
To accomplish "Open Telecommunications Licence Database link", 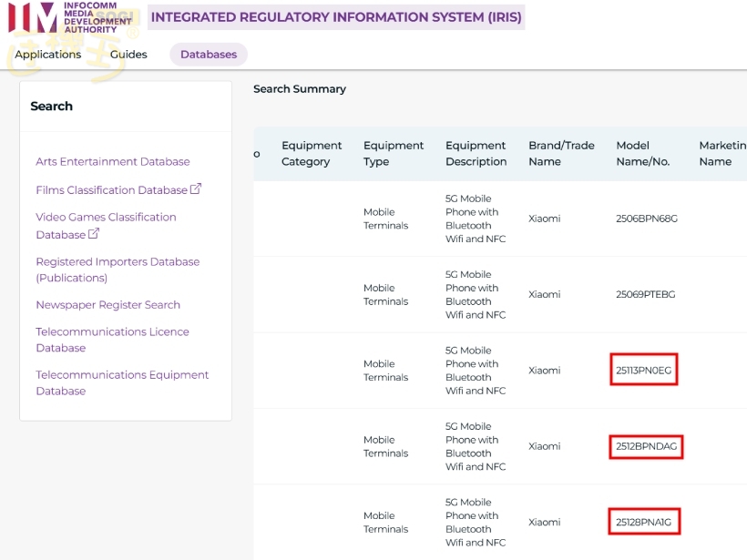I will click(x=112, y=340).
